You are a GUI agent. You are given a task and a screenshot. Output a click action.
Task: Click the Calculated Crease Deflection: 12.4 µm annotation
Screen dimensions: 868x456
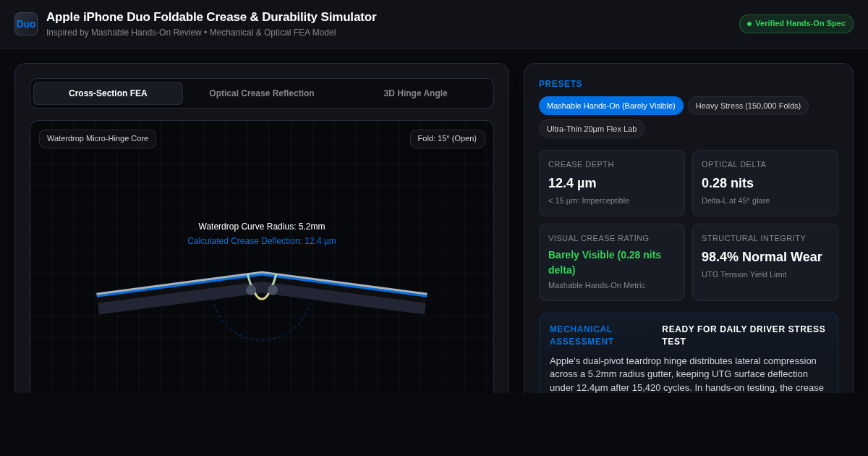262,241
